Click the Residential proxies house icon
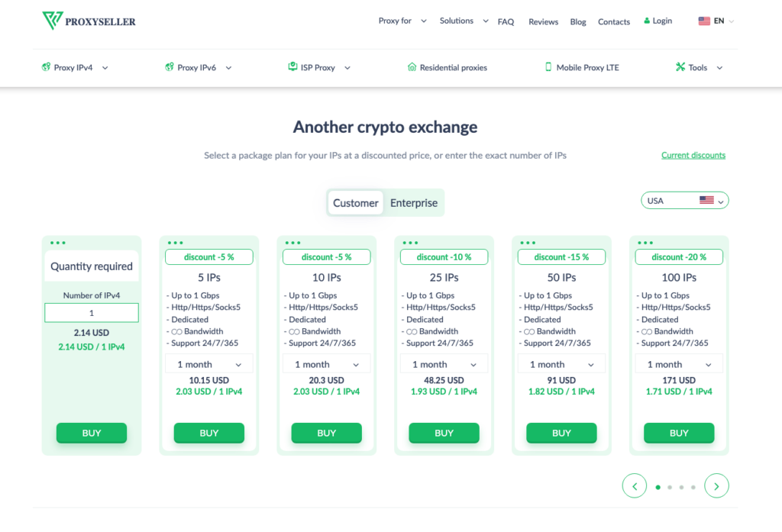The image size is (782, 532). click(412, 67)
